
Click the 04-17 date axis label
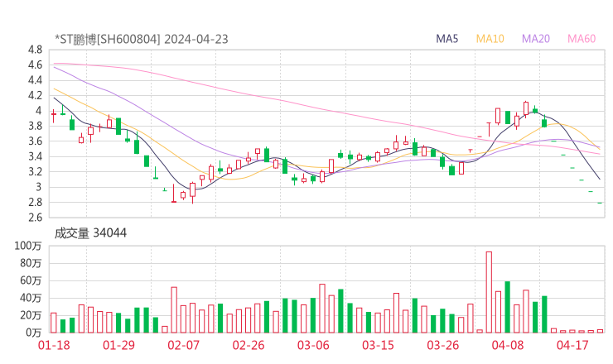click(x=572, y=345)
